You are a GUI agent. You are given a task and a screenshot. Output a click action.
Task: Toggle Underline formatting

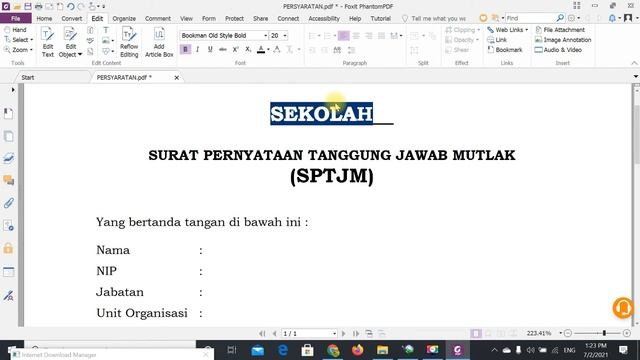coord(210,49)
